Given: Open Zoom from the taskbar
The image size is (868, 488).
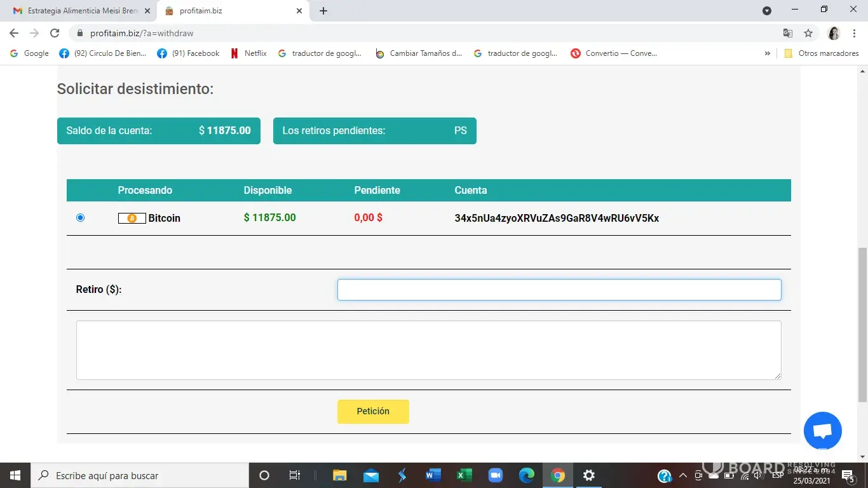Looking at the screenshot, I should click(x=495, y=475).
